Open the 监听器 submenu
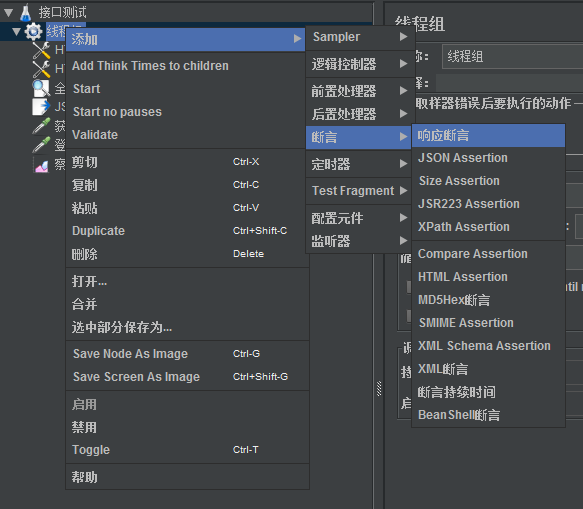Viewport: 583px width, 509px height. coord(359,241)
